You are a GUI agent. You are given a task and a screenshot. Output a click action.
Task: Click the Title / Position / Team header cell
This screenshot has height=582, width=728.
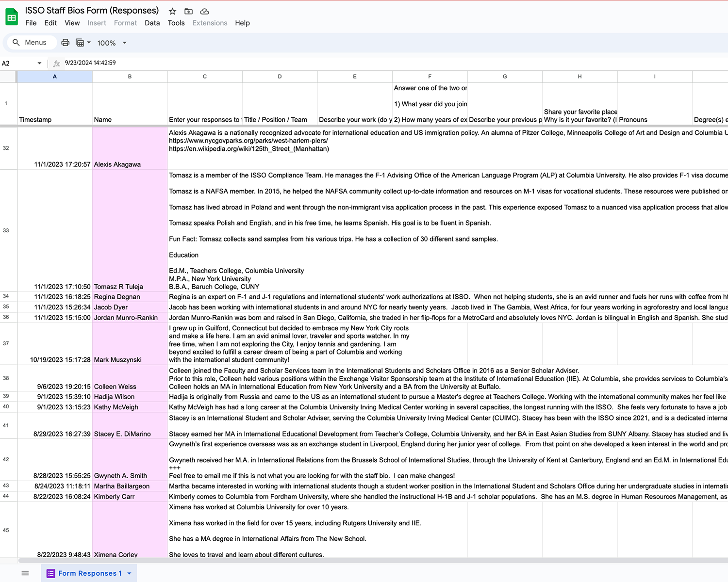point(280,103)
